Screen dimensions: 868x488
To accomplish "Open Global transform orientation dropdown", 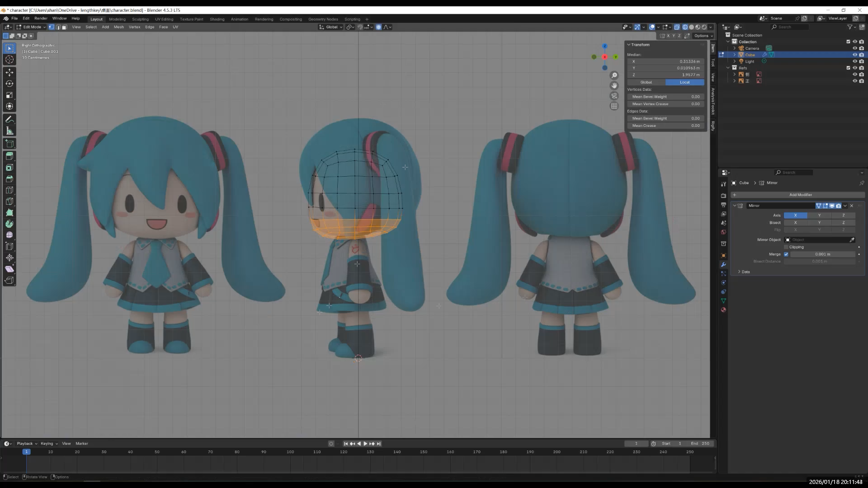I will pyautogui.click(x=331, y=27).
